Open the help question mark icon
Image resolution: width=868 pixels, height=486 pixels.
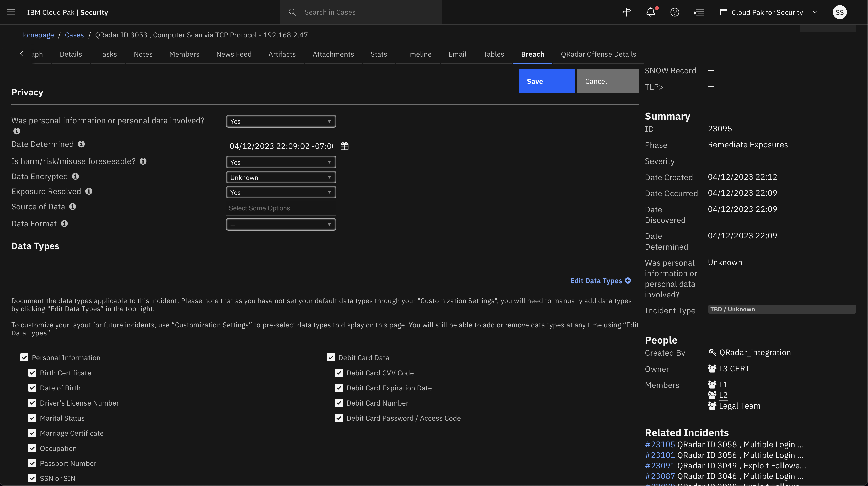tap(675, 12)
